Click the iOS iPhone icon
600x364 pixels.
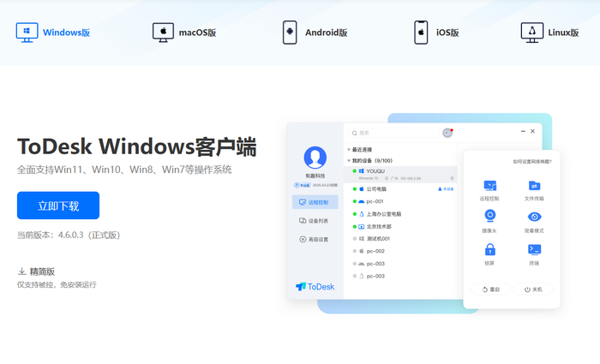click(x=421, y=33)
